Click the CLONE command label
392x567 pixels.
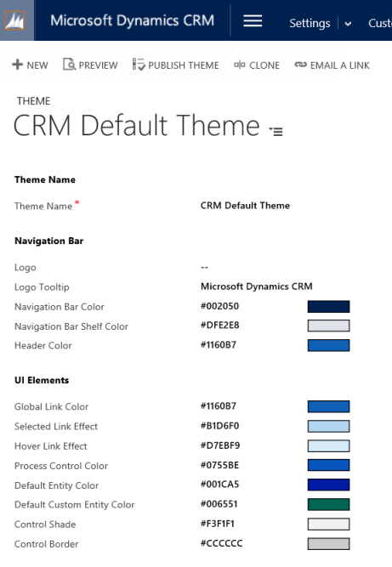264,65
